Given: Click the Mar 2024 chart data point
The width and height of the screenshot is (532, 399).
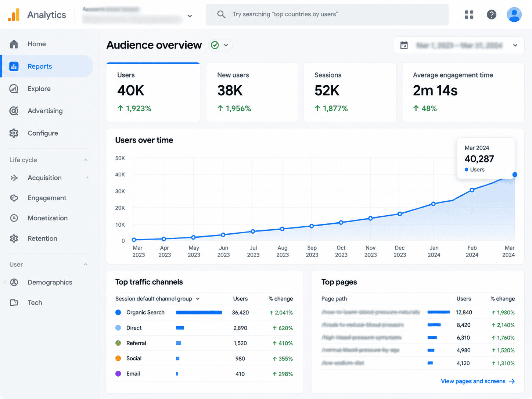Looking at the screenshot, I should click(515, 175).
